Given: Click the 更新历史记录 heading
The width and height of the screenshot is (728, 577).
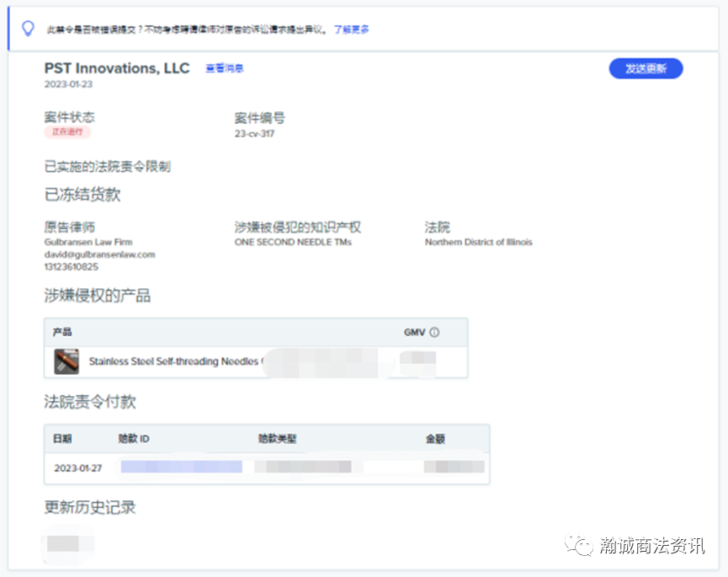Looking at the screenshot, I should (90, 507).
